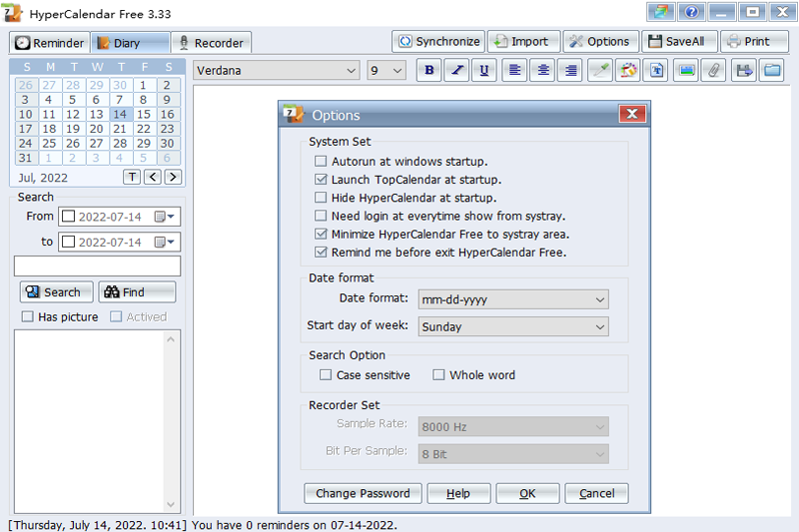Viewport: 799px width, 532px height.
Task: Click the search text input field
Action: pyautogui.click(x=97, y=266)
